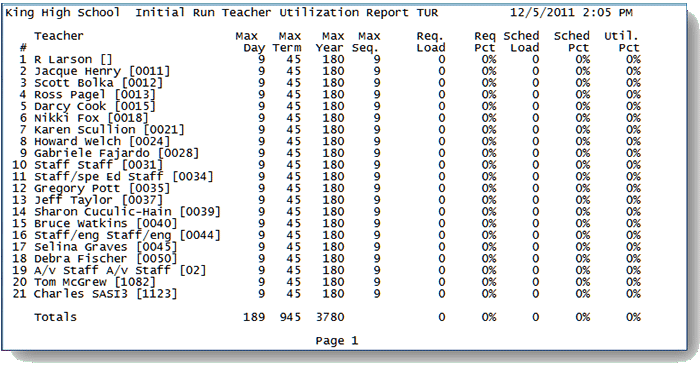Click the Page 1 footer text
The height and width of the screenshot is (366, 700).
click(337, 341)
